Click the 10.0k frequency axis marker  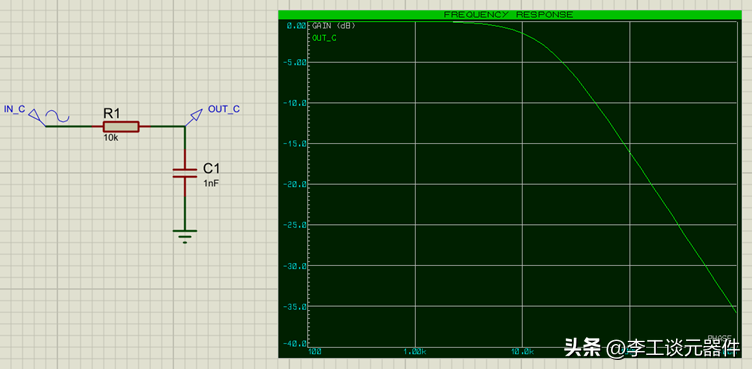click(522, 351)
